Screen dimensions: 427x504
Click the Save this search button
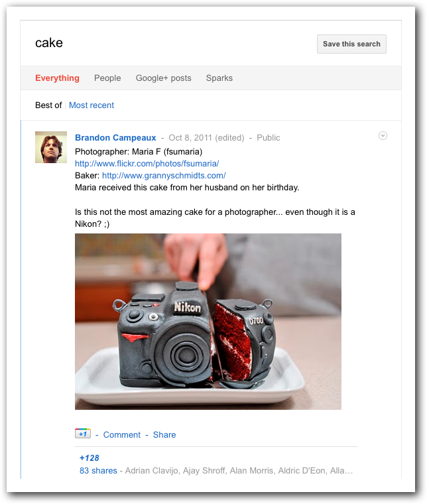click(x=351, y=44)
